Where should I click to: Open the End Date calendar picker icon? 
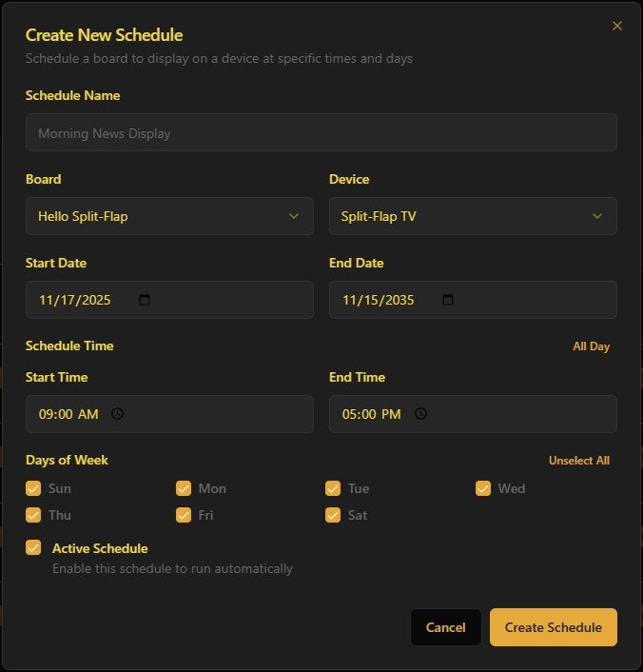click(x=448, y=300)
